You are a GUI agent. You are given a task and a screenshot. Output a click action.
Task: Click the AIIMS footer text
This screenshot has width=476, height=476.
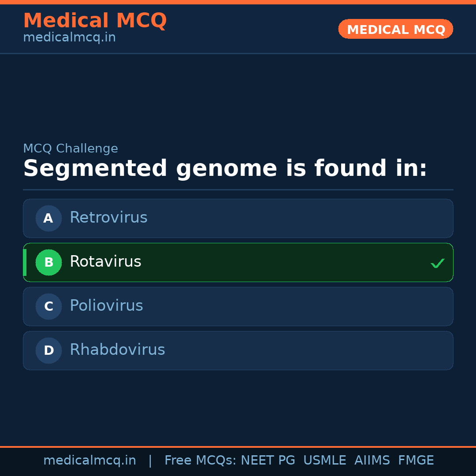tap(372, 461)
